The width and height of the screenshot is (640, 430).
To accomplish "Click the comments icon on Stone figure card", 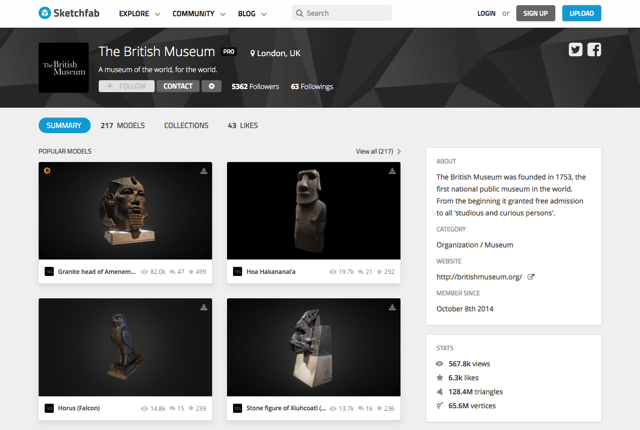I will tap(361, 408).
